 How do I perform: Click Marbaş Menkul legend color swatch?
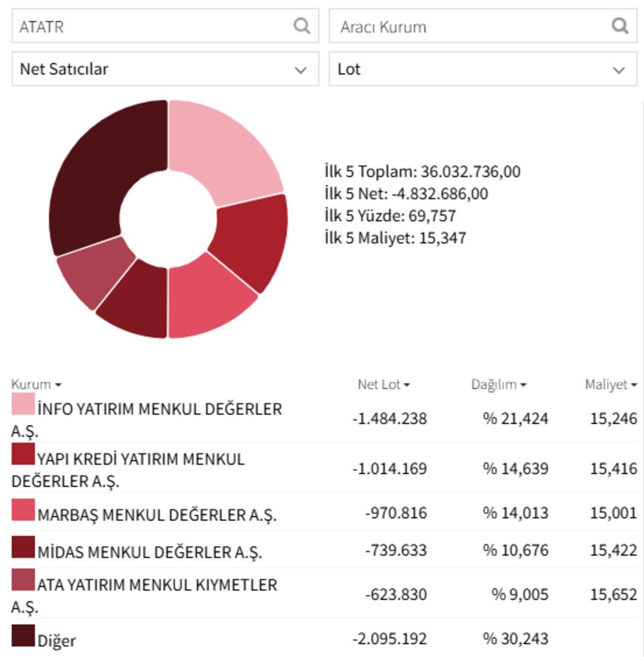pyautogui.click(x=23, y=510)
